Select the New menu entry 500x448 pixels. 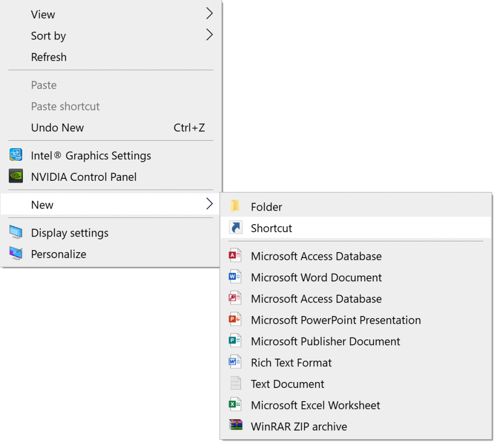click(x=111, y=205)
